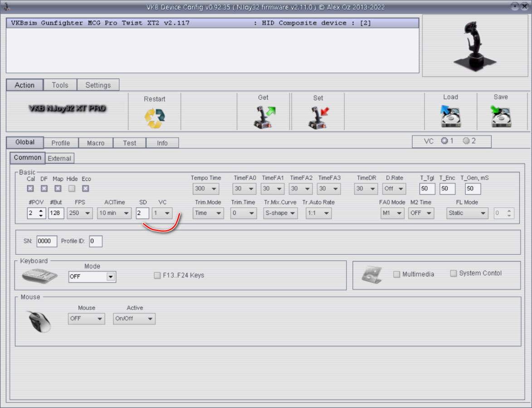Open the VC dropdown in Basic section

pyautogui.click(x=162, y=213)
